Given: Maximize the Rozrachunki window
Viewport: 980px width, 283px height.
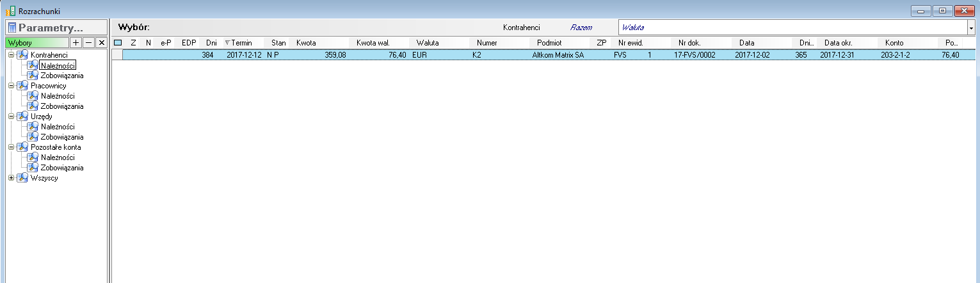Looking at the screenshot, I should [x=942, y=11].
